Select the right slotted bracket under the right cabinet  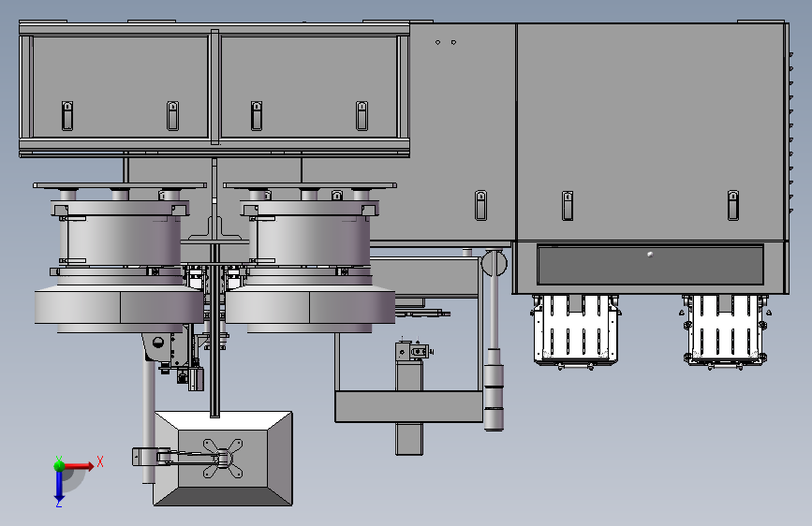[x=725, y=330]
